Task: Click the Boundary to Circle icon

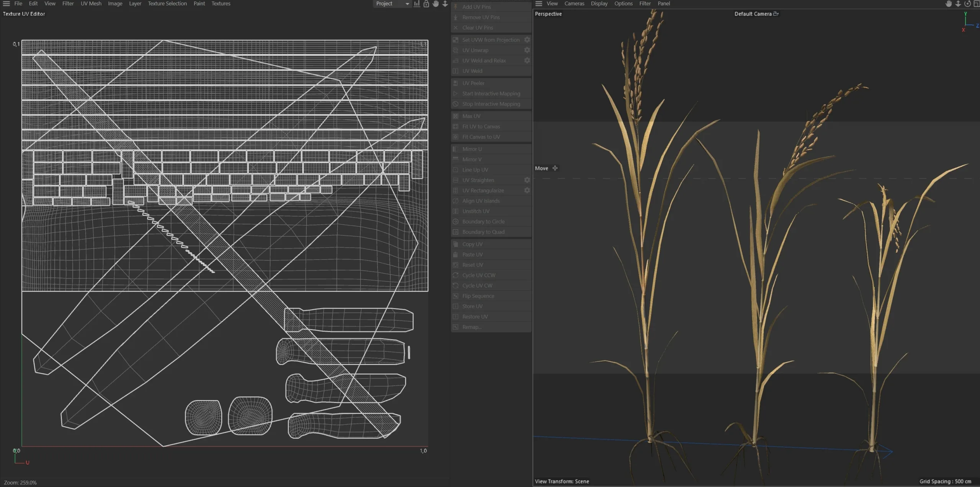Action: pos(456,221)
